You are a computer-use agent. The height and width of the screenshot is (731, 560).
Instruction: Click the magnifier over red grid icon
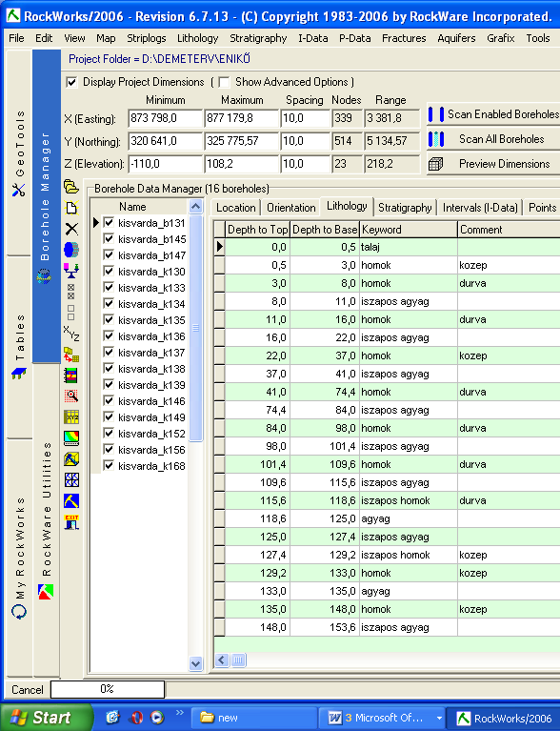click(x=71, y=396)
